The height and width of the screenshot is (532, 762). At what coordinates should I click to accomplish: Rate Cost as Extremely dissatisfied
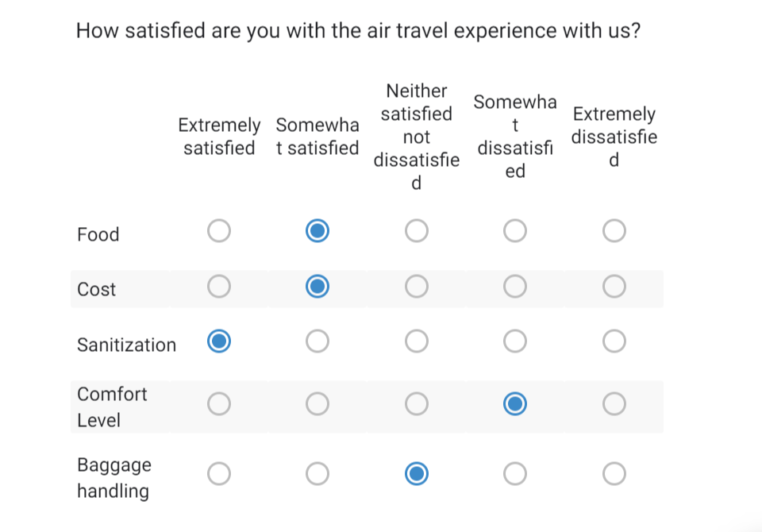[614, 286]
